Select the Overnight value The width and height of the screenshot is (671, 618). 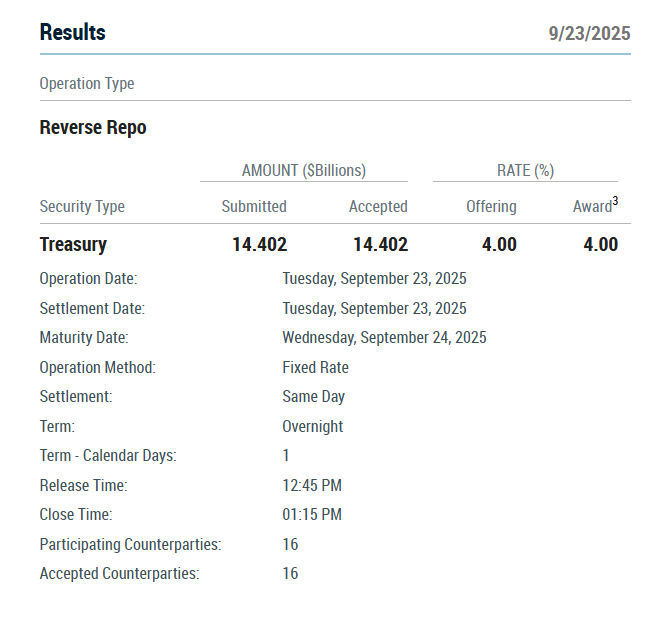(313, 427)
